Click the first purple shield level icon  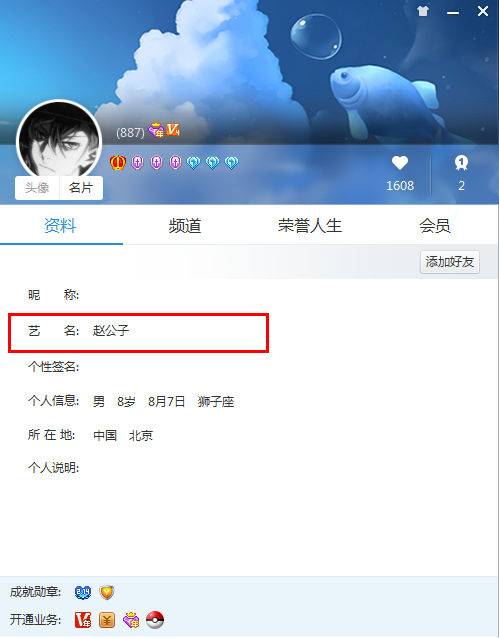tap(138, 163)
